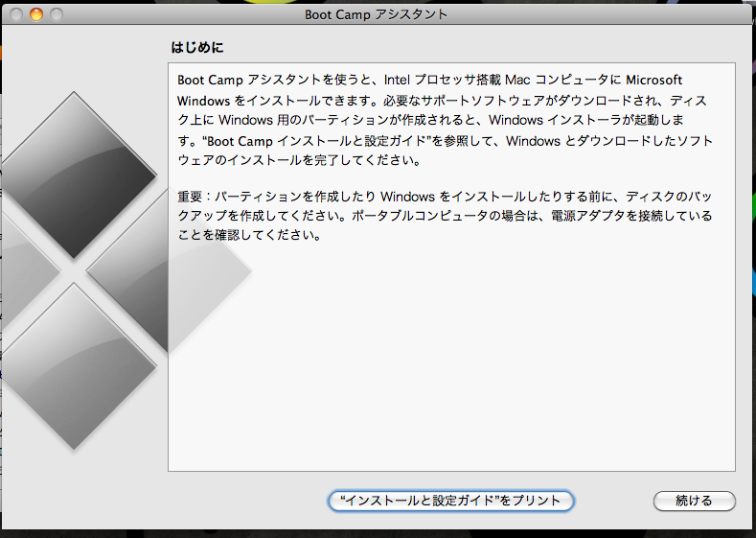Screen dimensions: 756x538
Task: Click the "インストールと設定ガイド"をプリント button
Action: pyautogui.click(x=450, y=501)
